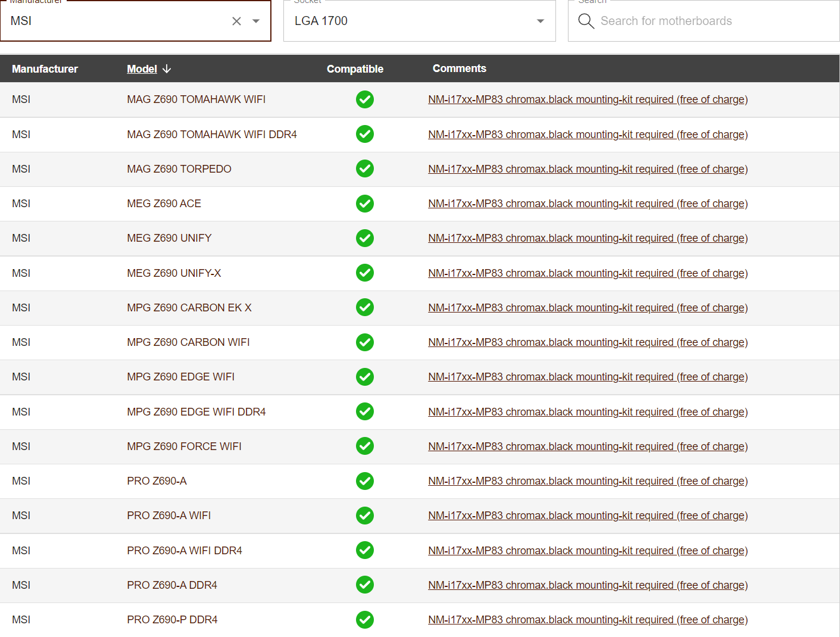
Task: Select model name MEG Z690 UNIFY-X
Action: (x=174, y=273)
